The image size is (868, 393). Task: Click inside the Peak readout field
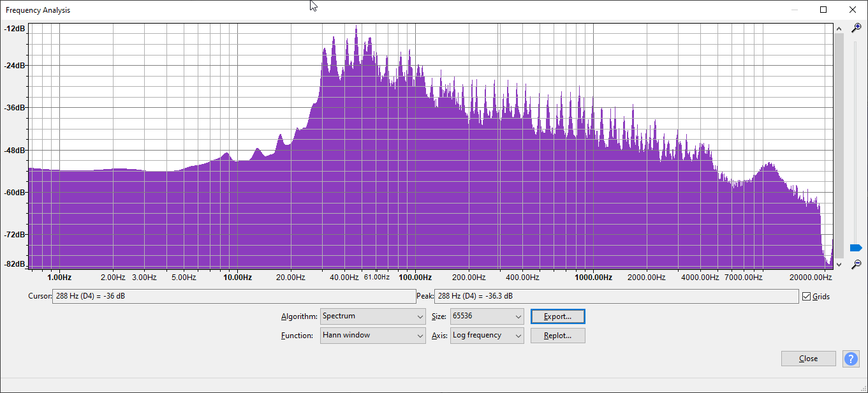pyautogui.click(x=615, y=297)
